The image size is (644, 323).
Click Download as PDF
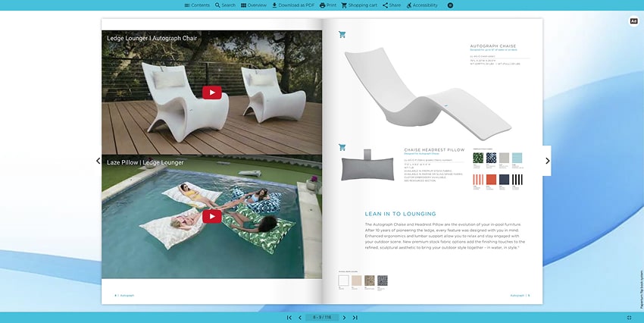(x=293, y=5)
